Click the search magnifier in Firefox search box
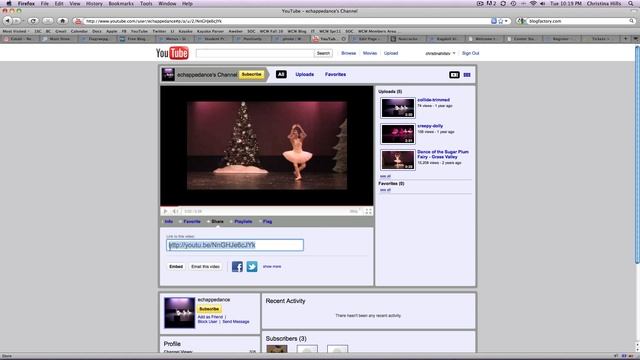 pos(632,21)
